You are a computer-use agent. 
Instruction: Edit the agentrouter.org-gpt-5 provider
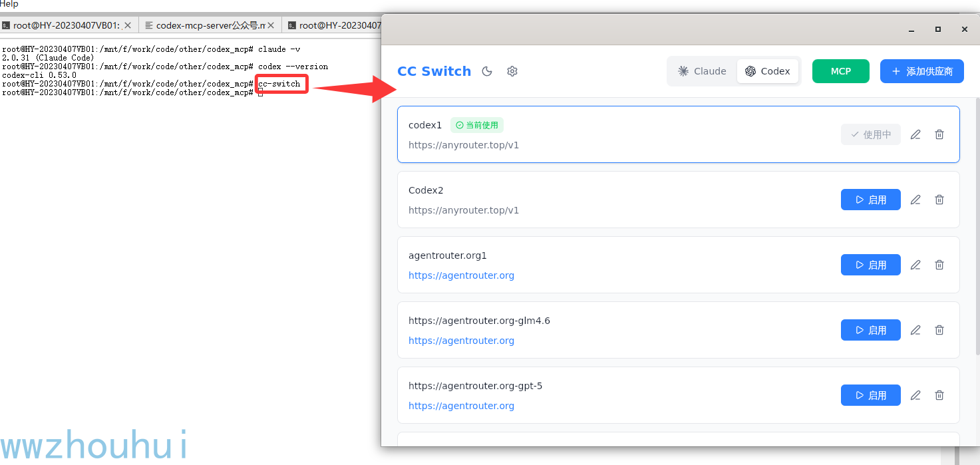[915, 395]
